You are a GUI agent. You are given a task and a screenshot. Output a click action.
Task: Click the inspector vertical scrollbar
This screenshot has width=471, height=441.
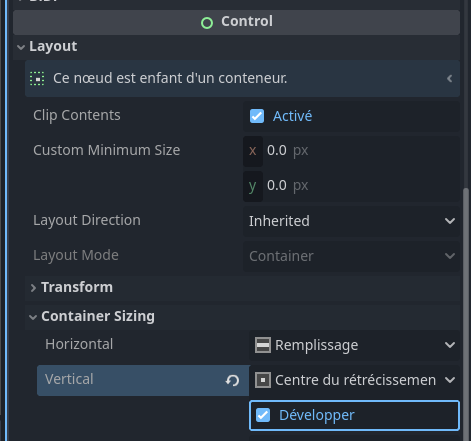tap(466, 313)
